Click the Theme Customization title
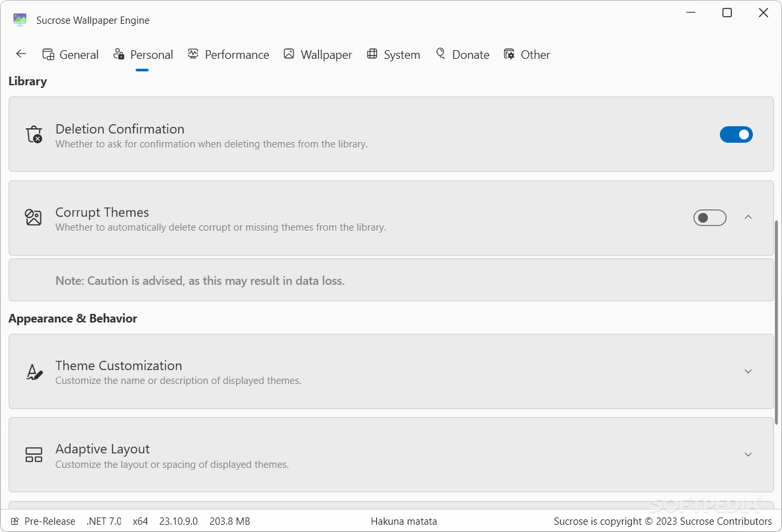 [x=119, y=365]
